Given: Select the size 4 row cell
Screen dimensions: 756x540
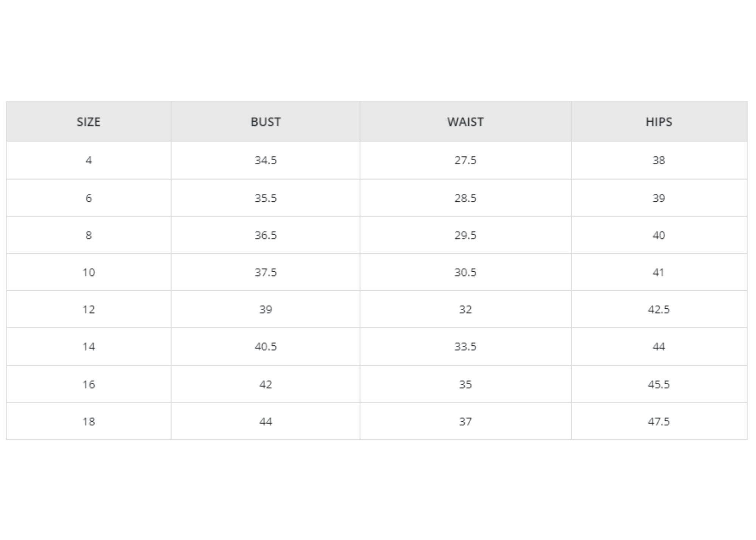Looking at the screenshot, I should coord(88,160).
